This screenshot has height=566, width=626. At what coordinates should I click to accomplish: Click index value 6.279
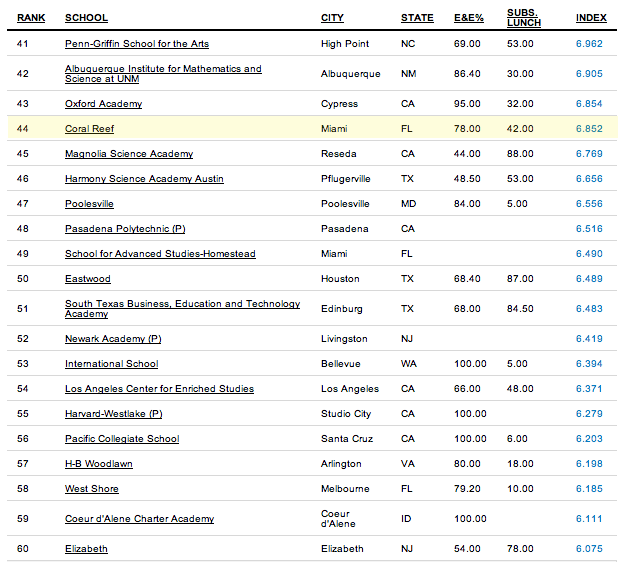pyautogui.click(x=589, y=414)
